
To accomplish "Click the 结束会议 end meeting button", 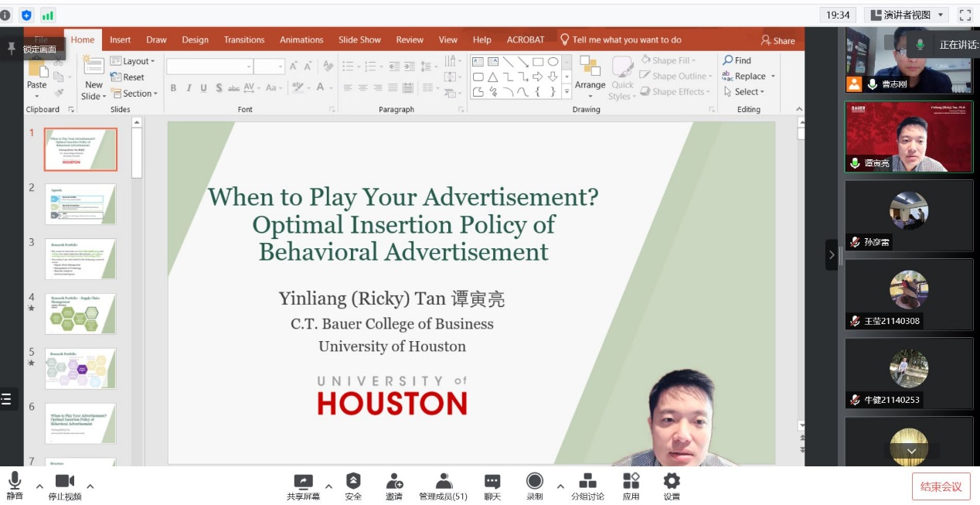I will 941,486.
